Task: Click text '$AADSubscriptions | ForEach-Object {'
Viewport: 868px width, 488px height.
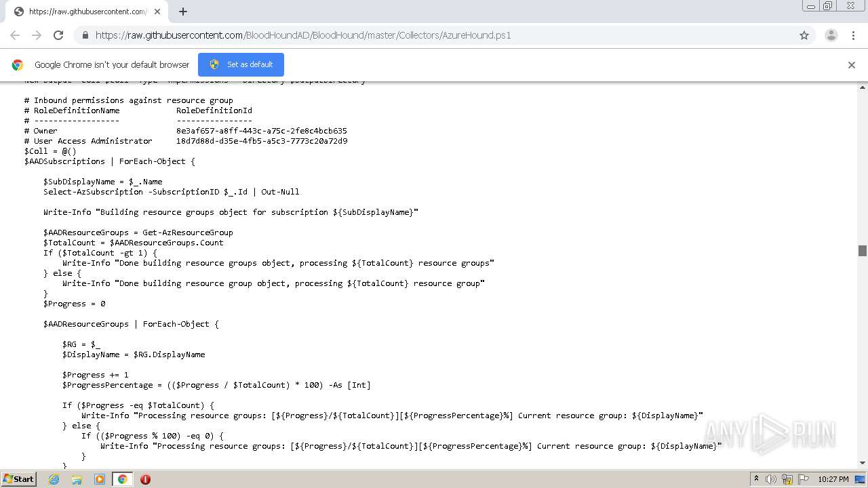Action: click(x=110, y=161)
